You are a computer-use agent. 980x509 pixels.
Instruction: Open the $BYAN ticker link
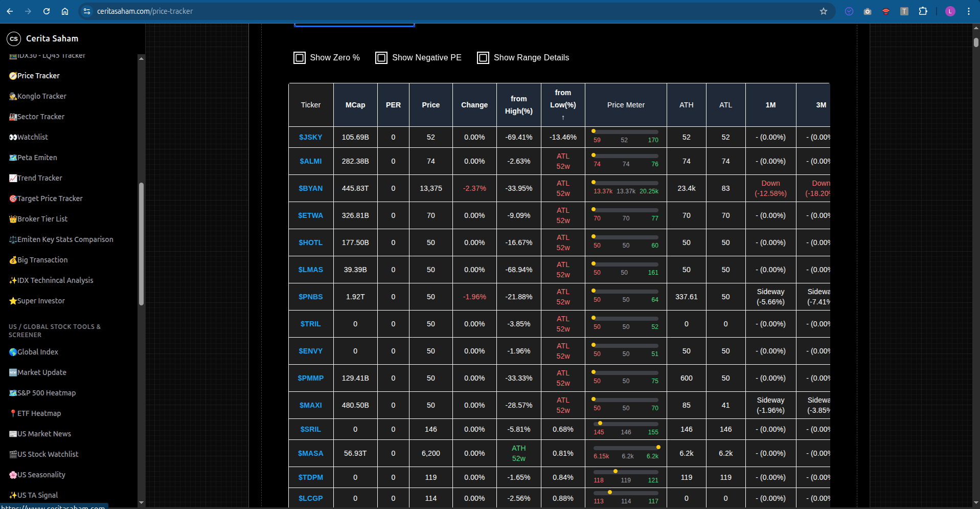(x=310, y=188)
